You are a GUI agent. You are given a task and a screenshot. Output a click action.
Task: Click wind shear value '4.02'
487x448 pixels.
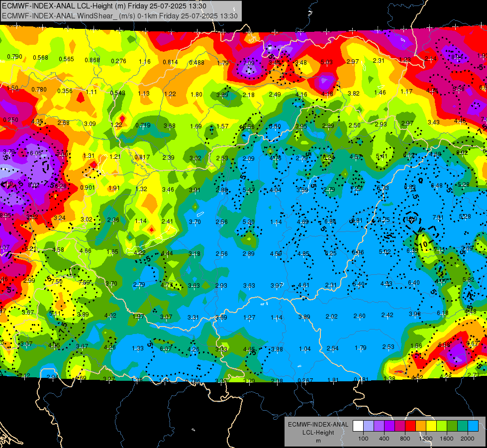pos(110,315)
